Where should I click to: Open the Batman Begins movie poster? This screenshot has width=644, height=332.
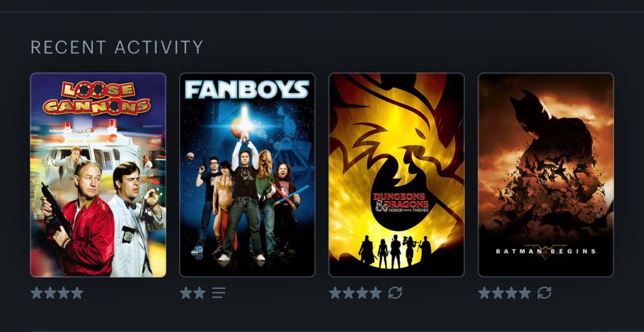click(x=546, y=175)
